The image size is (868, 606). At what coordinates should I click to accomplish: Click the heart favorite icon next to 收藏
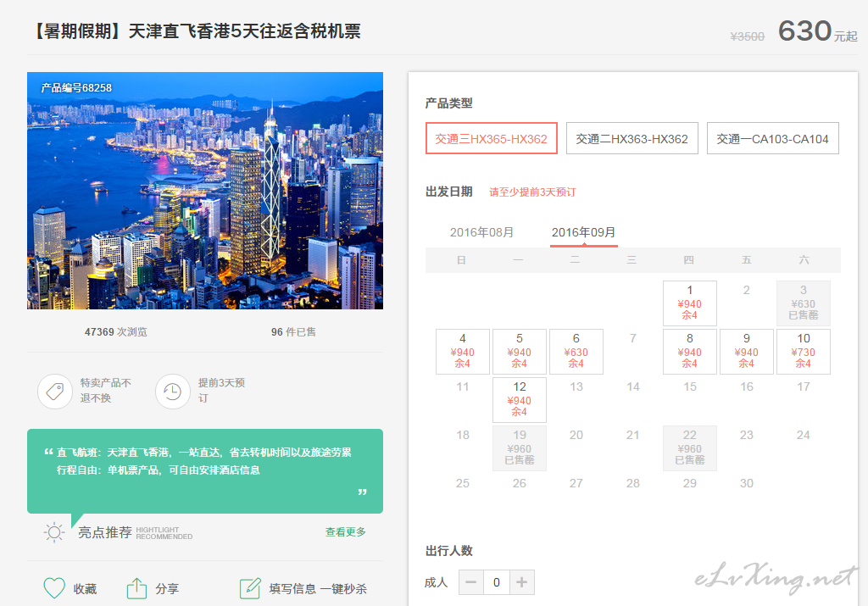pos(54,587)
